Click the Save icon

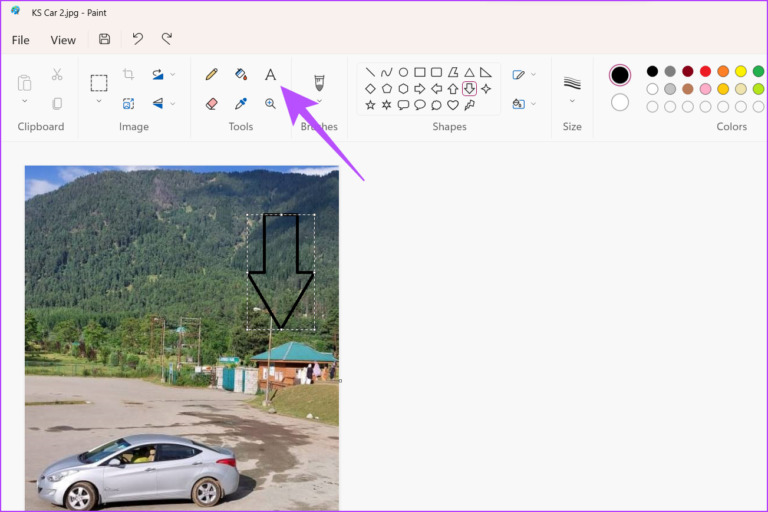(104, 39)
